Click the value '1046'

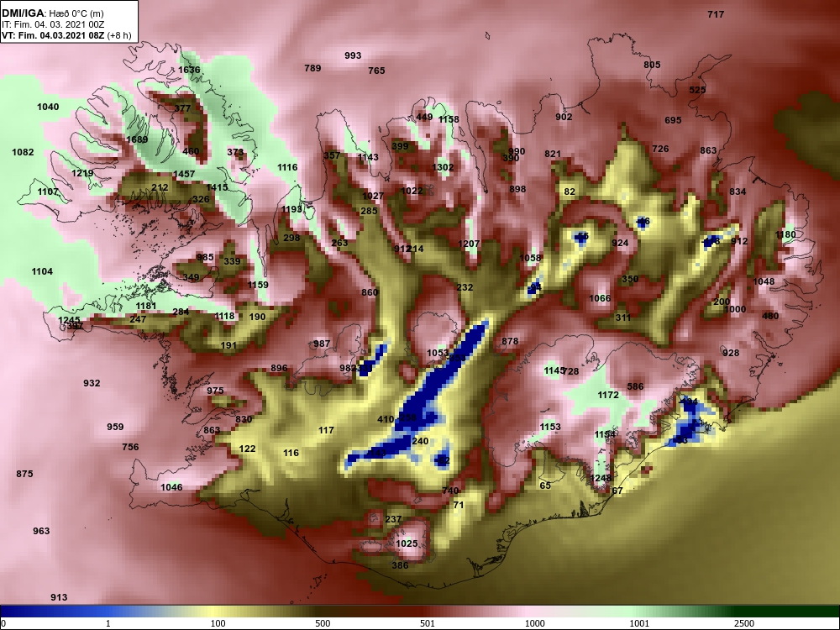[x=171, y=487]
